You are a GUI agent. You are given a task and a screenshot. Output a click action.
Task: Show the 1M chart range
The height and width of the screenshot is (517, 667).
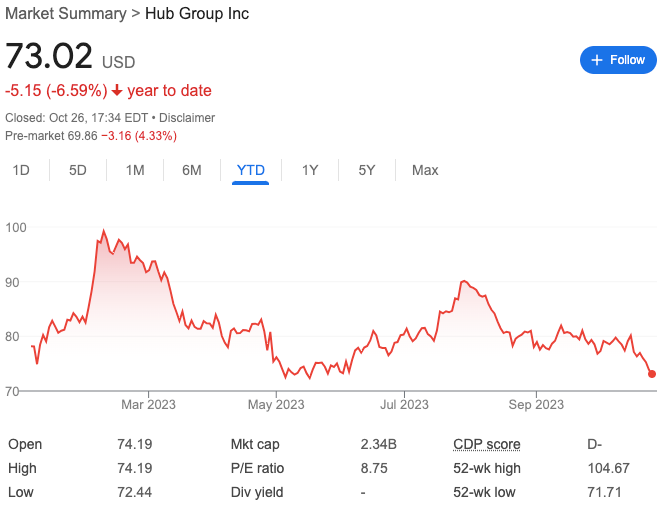click(x=135, y=170)
